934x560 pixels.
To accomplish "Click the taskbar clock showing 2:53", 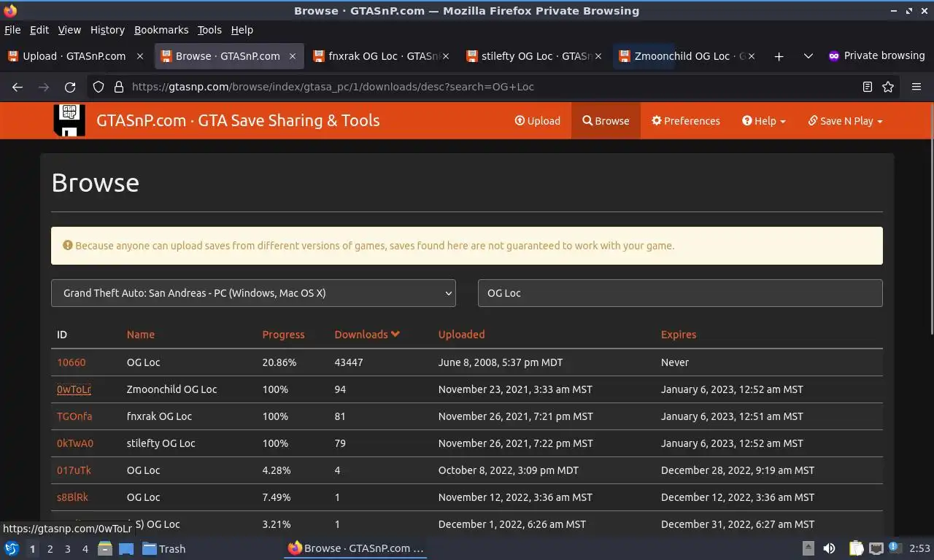I will [x=919, y=548].
